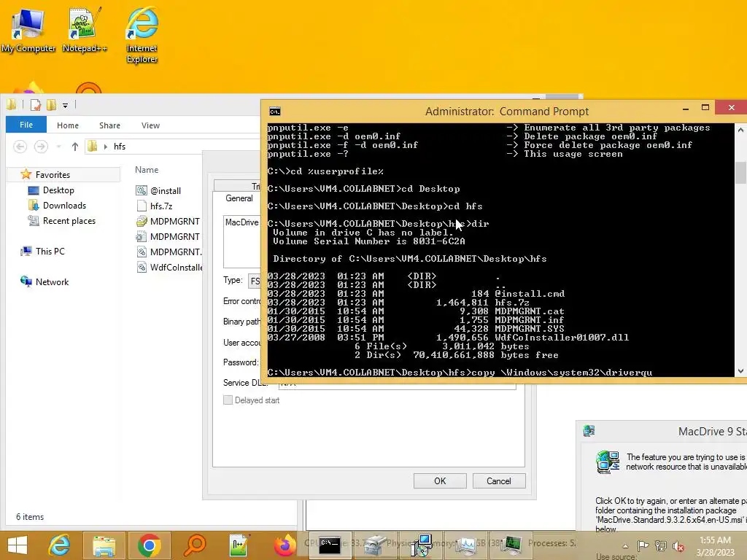Select the @install file
The image size is (747, 560).
pyautogui.click(x=166, y=190)
